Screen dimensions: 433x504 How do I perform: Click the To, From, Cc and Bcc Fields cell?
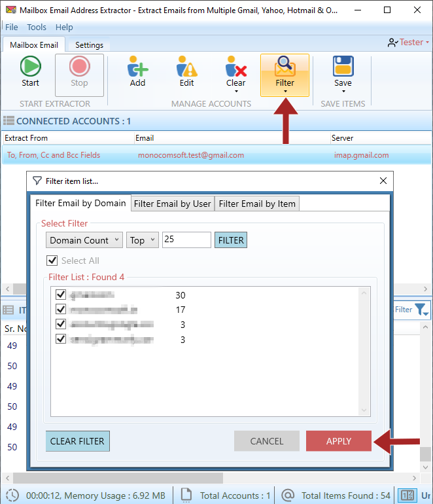point(54,155)
